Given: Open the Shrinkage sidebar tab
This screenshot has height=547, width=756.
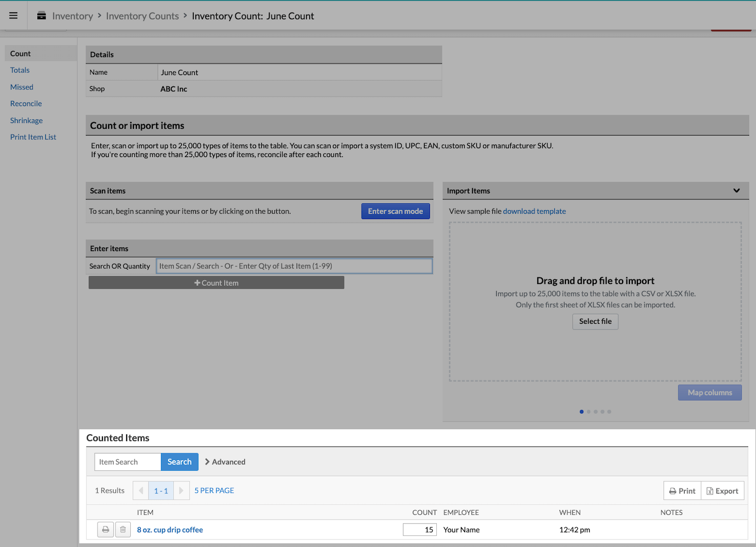Looking at the screenshot, I should coord(26,121).
